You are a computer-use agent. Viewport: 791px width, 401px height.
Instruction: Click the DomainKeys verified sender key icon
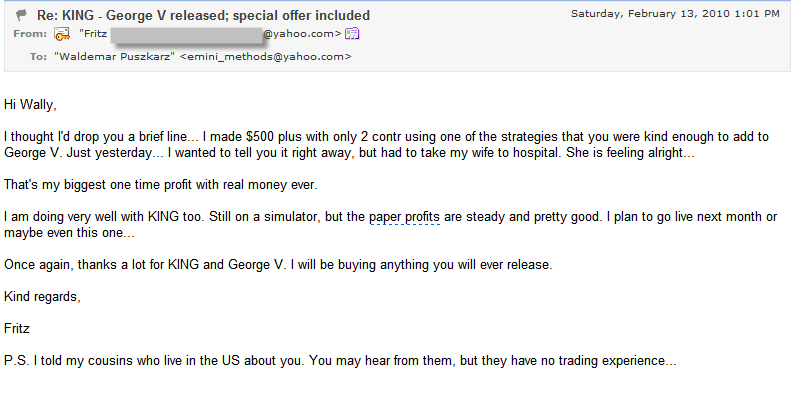pos(62,34)
